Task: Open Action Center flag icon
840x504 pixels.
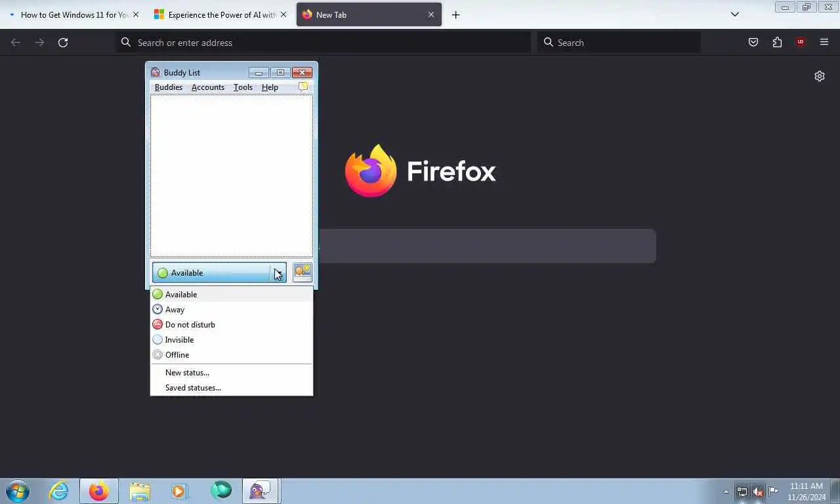Action: click(774, 491)
